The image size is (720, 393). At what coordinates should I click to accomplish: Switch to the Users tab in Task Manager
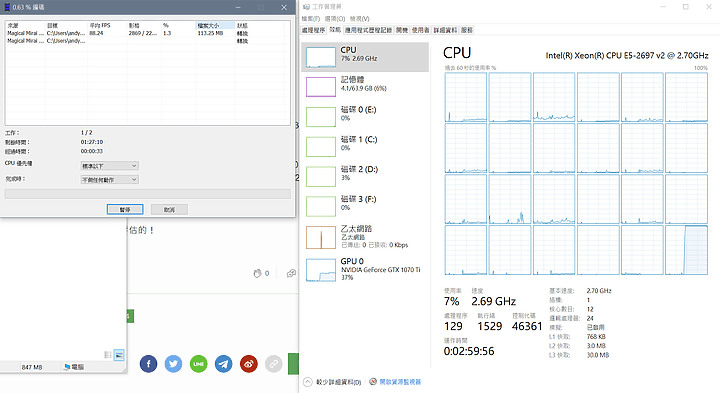(420, 30)
